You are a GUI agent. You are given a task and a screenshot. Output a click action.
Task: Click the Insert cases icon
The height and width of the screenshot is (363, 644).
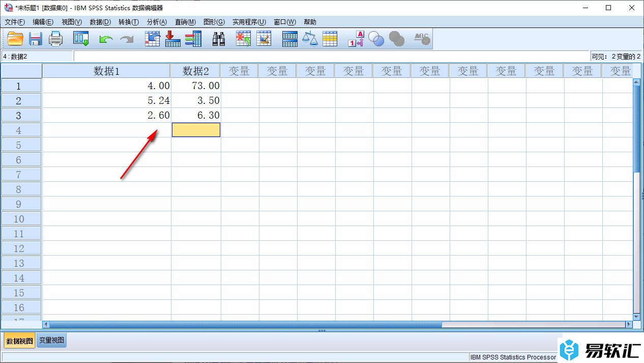point(243,39)
